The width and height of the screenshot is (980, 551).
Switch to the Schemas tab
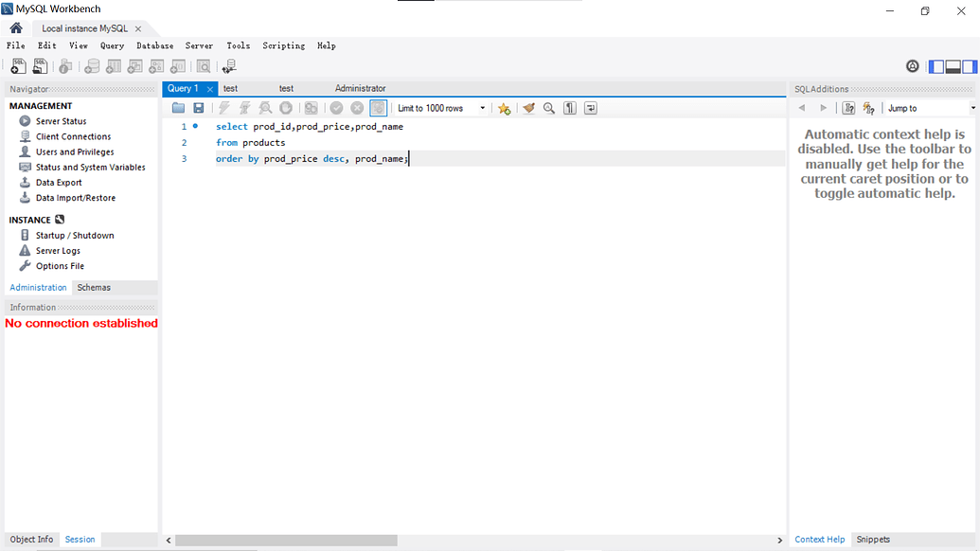click(x=94, y=288)
